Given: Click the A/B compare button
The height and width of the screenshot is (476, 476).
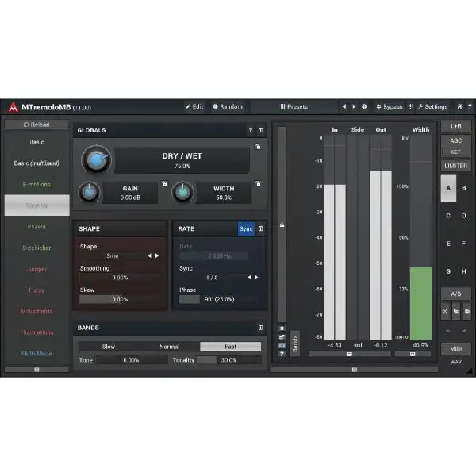Looking at the screenshot, I should tap(455, 294).
